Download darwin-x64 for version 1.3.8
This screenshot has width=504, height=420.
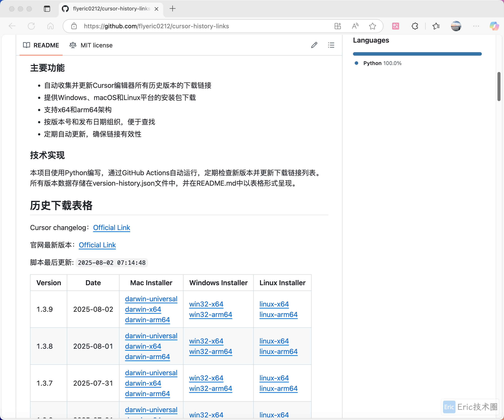[x=143, y=346]
